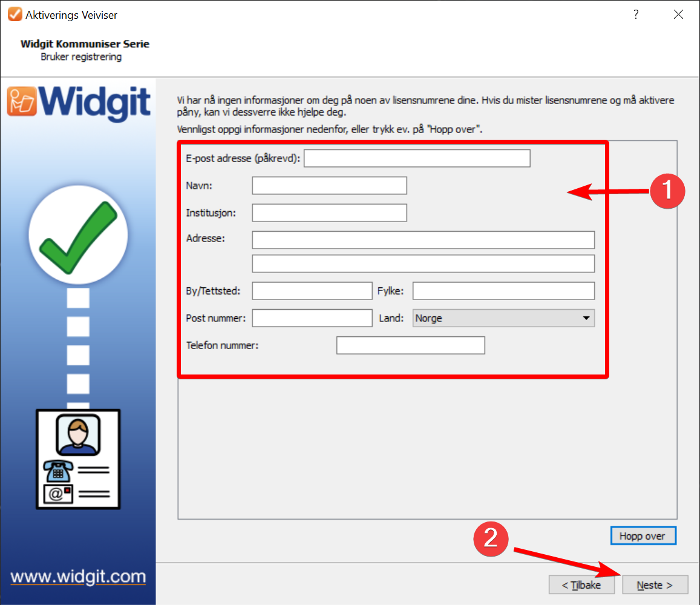Click the Navn text field
The height and width of the screenshot is (605, 700).
(330, 185)
